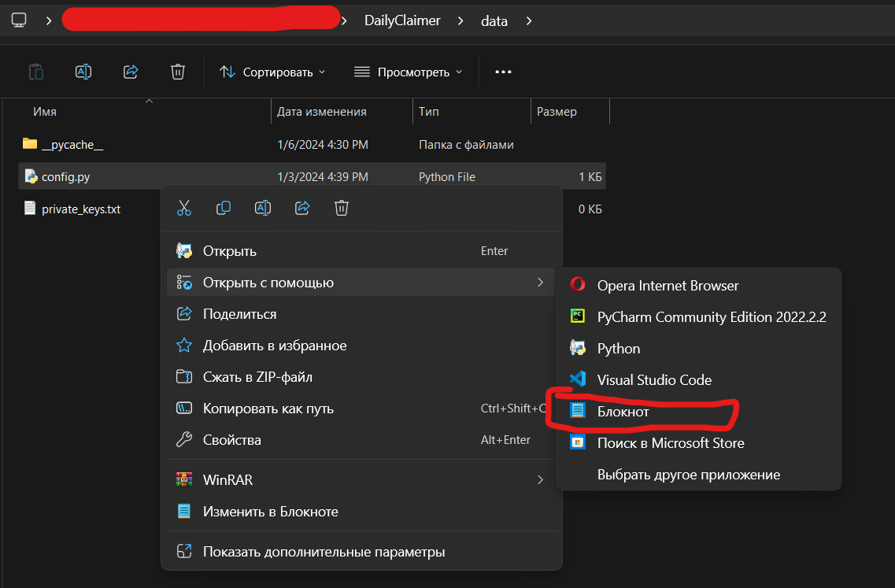The image size is (895, 588).
Task: Click Выбрать другое приложение option
Action: (688, 475)
